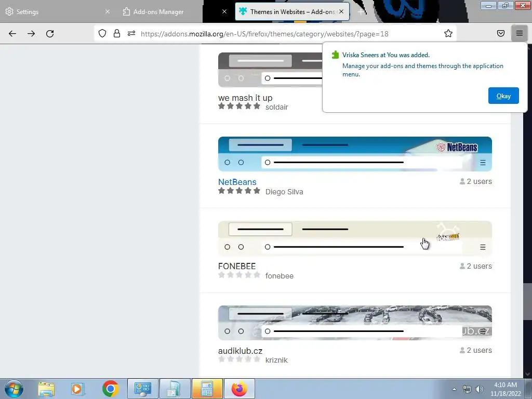This screenshot has width=532, height=399.
Task: Click taskbar document-window icon beside Calculator
Action: point(175,389)
